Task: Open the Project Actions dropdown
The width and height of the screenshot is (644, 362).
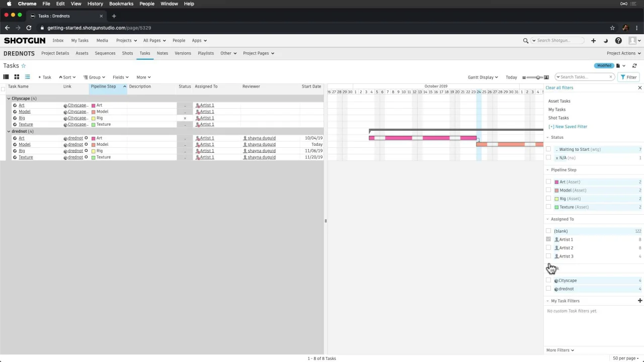Action: click(624, 53)
